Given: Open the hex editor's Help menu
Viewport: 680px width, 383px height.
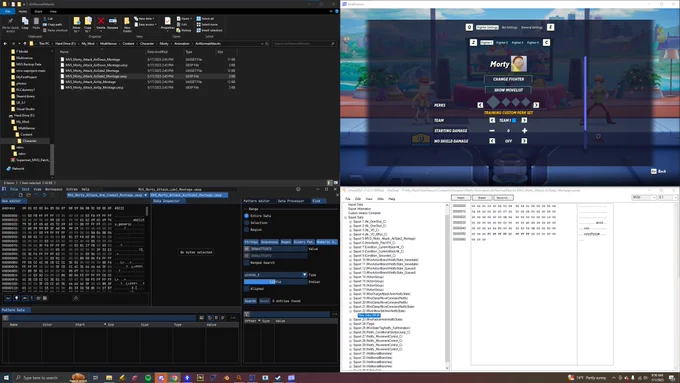Looking at the screenshot, I should coord(85,189).
